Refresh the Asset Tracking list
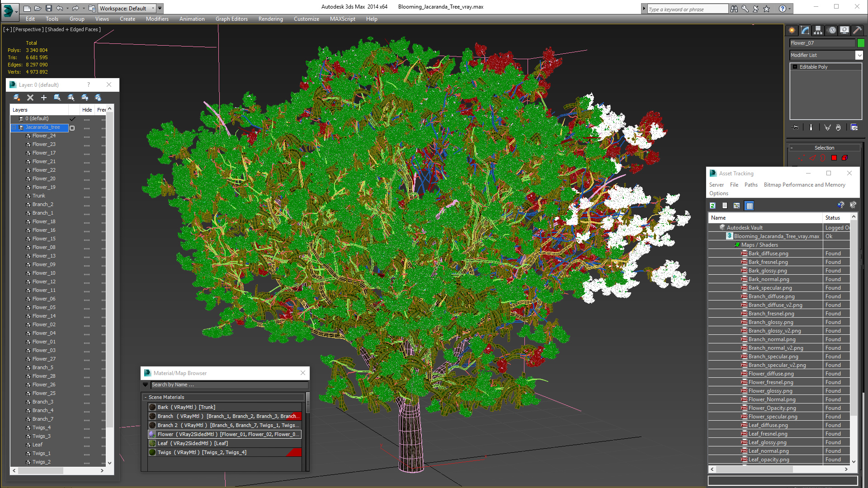This screenshot has height=488, width=868. (713, 206)
